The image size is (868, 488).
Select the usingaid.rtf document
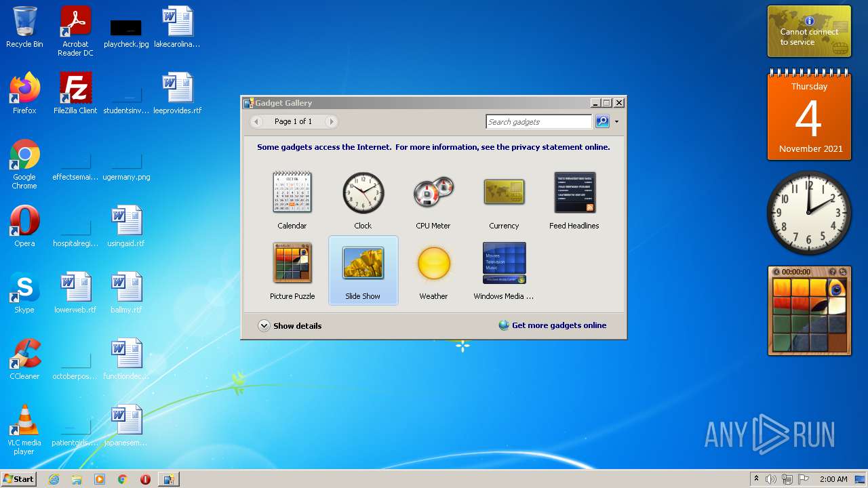click(126, 226)
